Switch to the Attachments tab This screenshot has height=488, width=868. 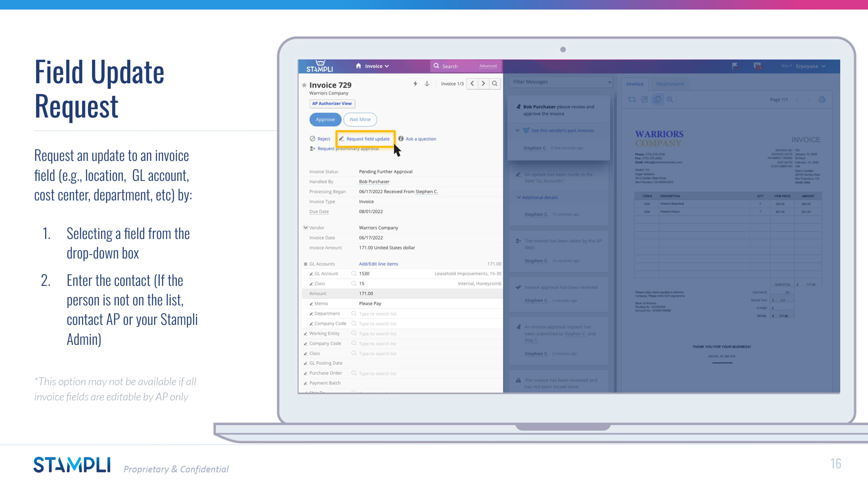pyautogui.click(x=670, y=84)
